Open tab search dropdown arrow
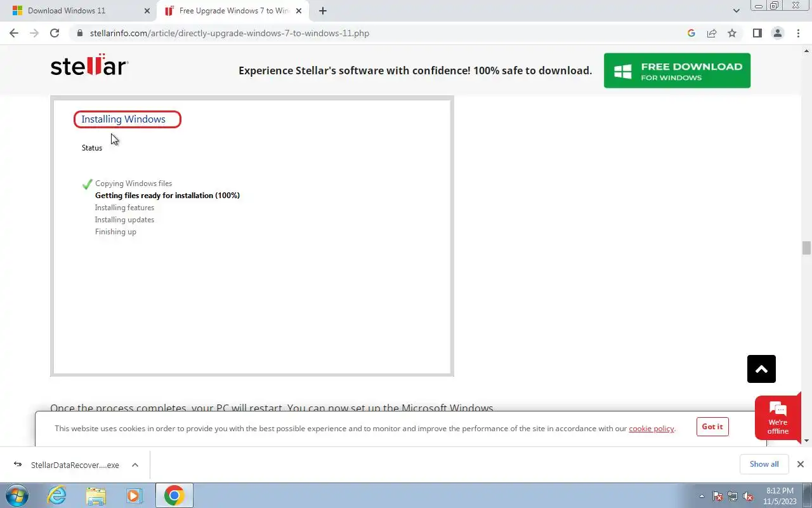812x508 pixels. point(736,11)
